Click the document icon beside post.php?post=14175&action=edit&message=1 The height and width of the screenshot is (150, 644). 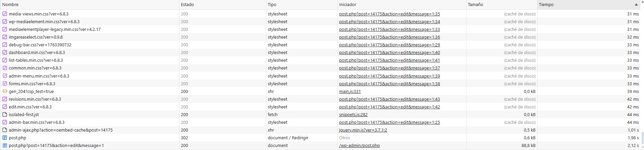click(5, 145)
